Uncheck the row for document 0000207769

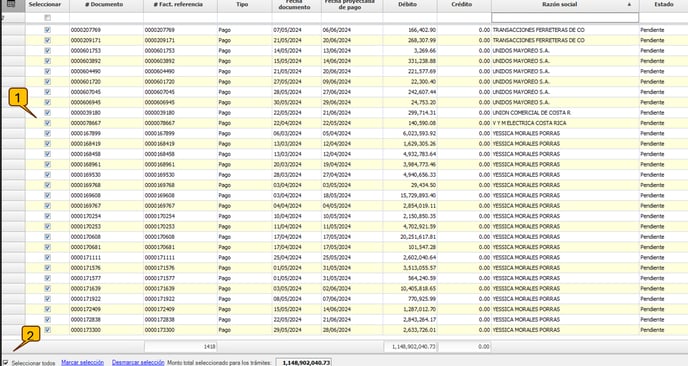(x=47, y=30)
